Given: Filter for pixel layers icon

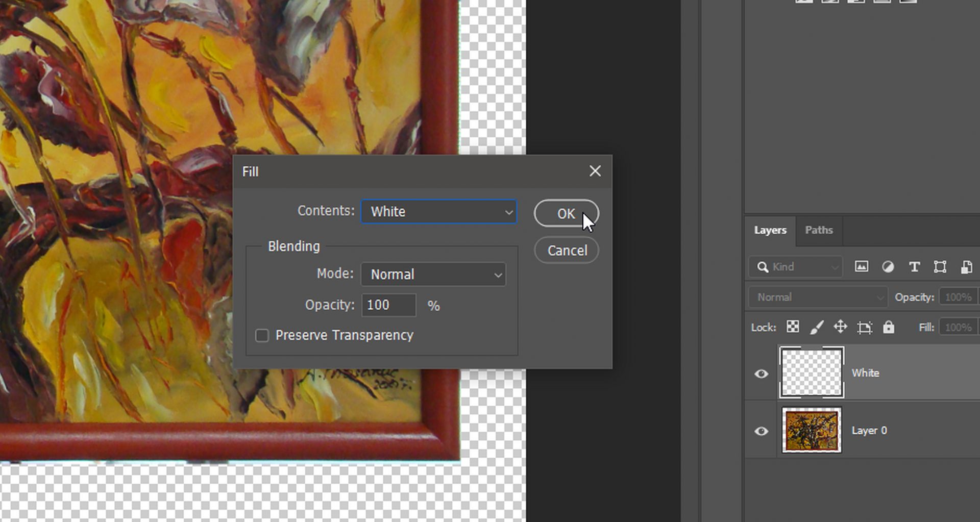Looking at the screenshot, I should pos(861,267).
